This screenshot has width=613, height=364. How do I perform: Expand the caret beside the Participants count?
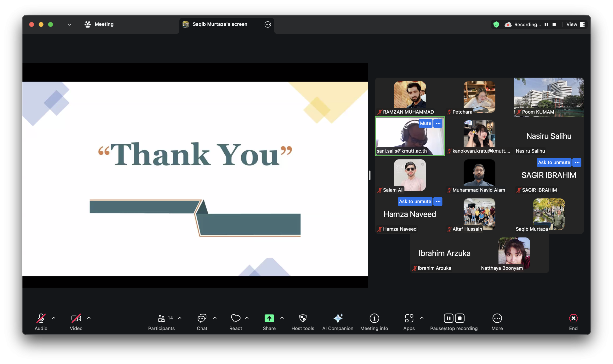point(180,318)
